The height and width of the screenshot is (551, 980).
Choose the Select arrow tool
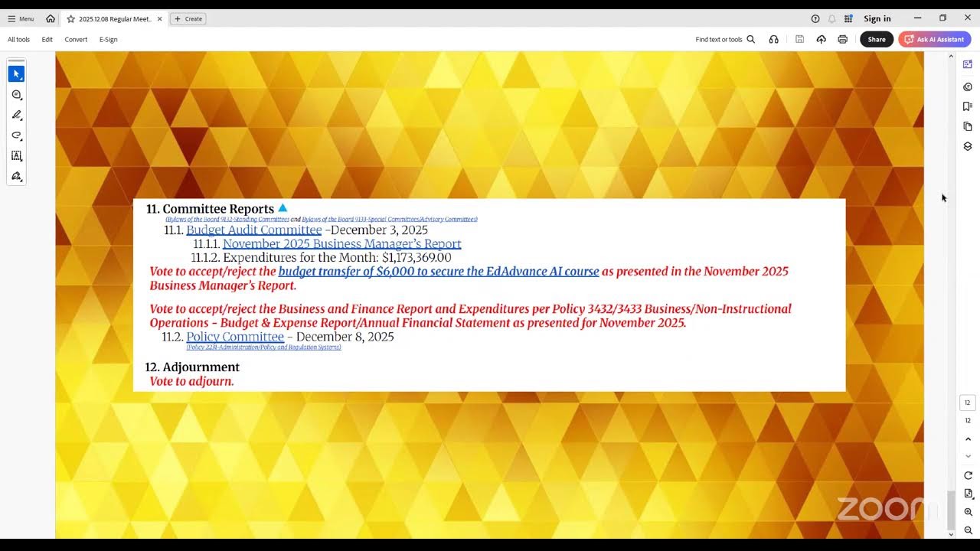tap(16, 74)
